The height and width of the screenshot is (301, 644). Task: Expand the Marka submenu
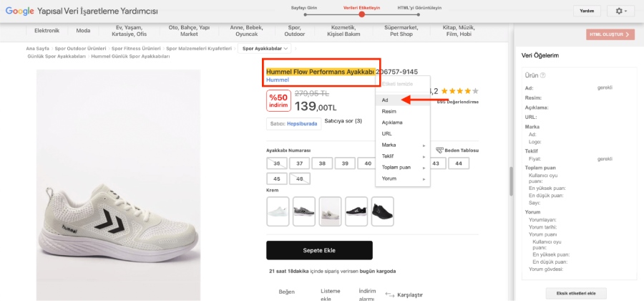pos(402,145)
